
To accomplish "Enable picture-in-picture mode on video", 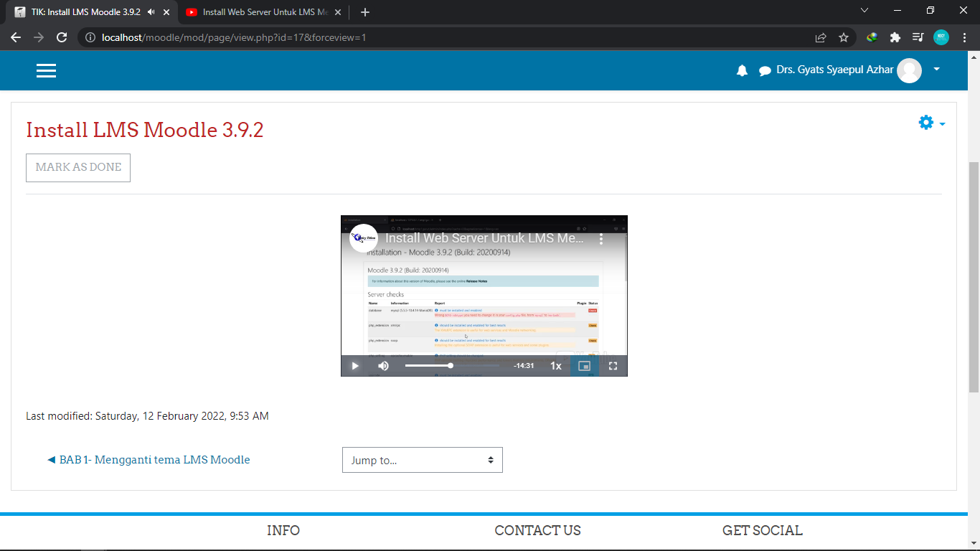I will point(584,366).
